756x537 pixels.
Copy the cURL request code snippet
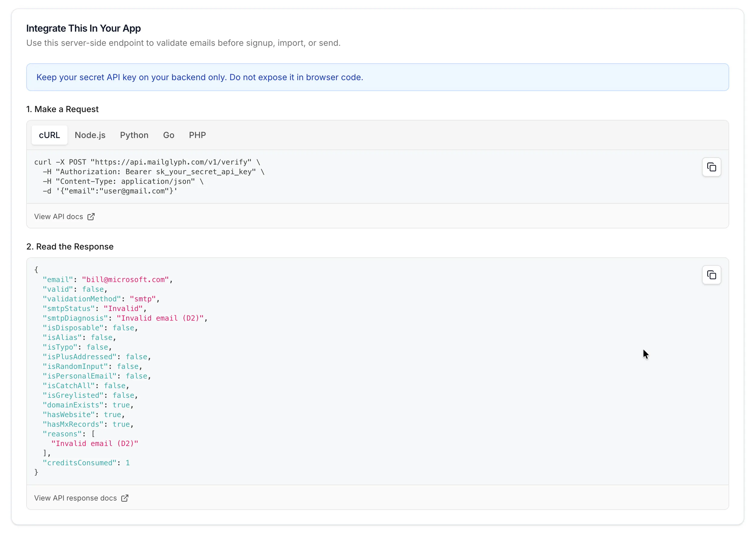point(711,167)
